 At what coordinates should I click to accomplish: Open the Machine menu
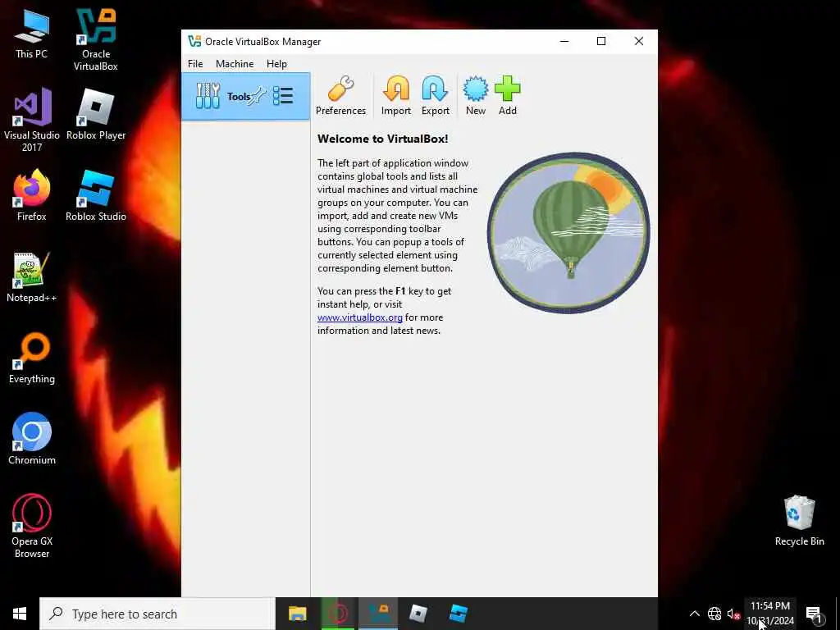(235, 64)
